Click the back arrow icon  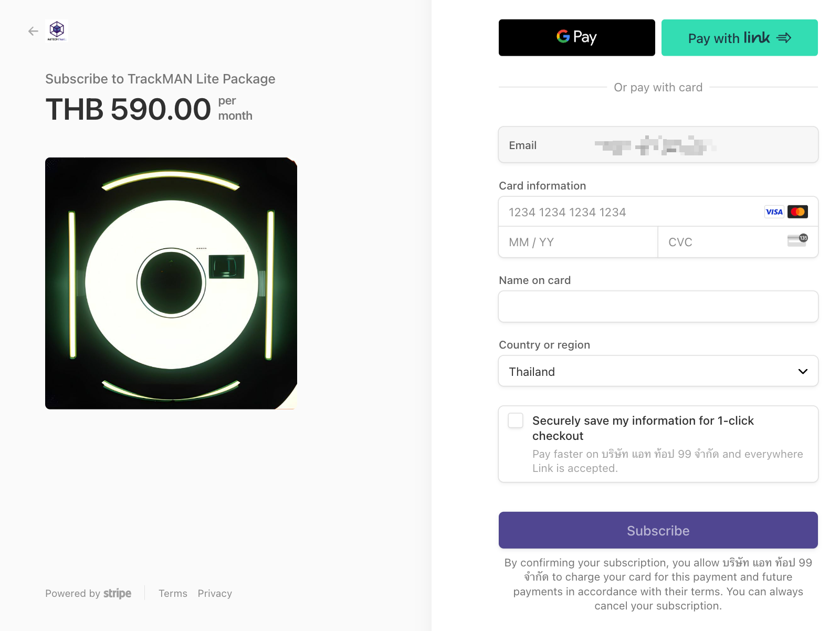(33, 31)
